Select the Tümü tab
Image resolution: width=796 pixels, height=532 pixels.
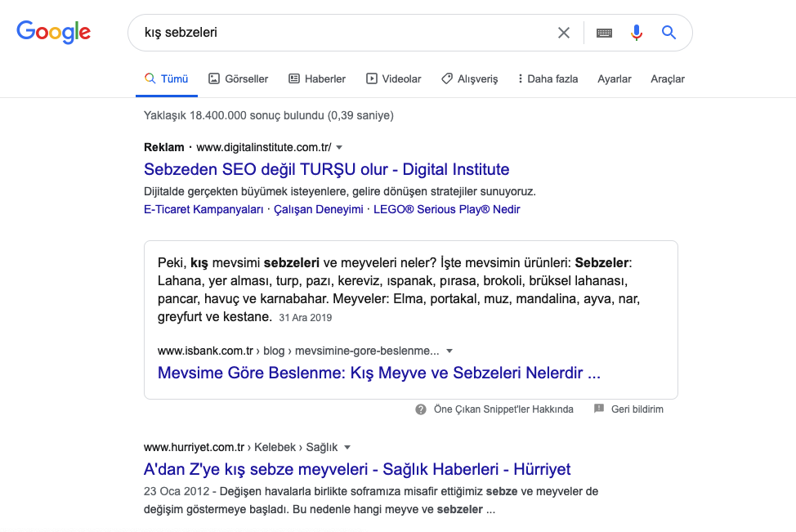(x=167, y=78)
